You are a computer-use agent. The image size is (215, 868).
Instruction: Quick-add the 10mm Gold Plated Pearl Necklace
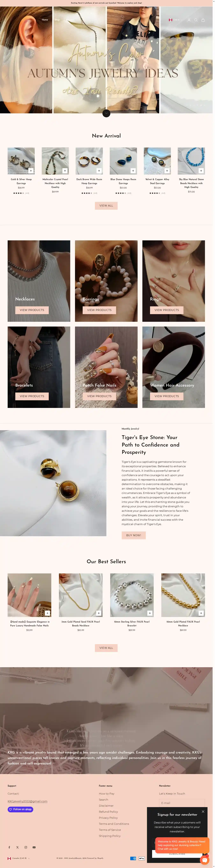(201, 613)
